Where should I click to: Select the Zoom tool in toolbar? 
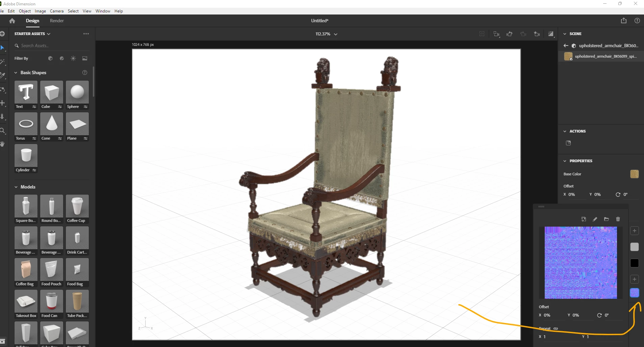[x=3, y=131]
